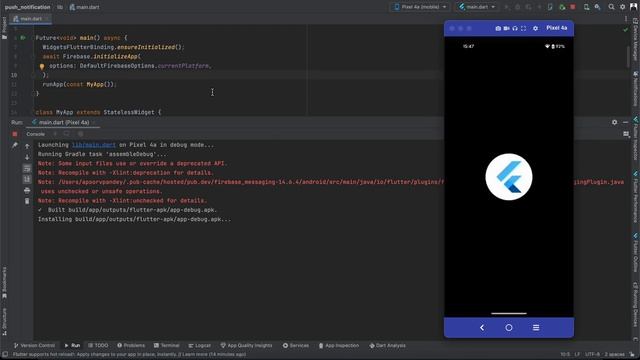Click the red stop button in Run panel
Screen dimensions: 640x360
pyautogui.click(x=15, y=134)
